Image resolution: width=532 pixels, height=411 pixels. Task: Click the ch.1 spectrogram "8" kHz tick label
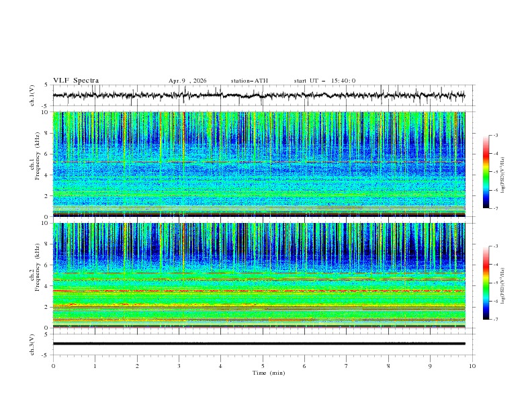click(x=47, y=133)
